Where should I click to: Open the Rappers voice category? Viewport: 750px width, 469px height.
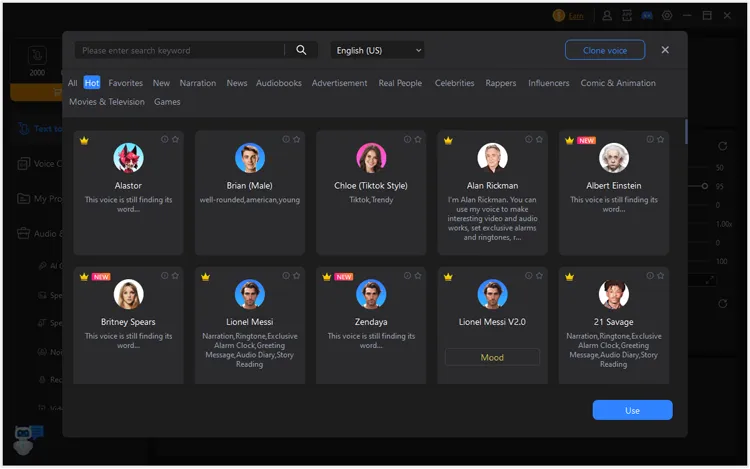pos(501,83)
